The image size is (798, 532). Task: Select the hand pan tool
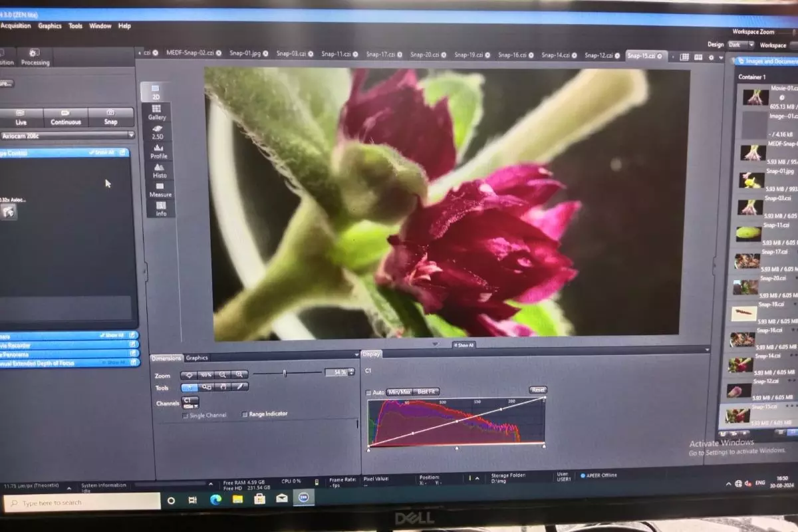point(223,387)
